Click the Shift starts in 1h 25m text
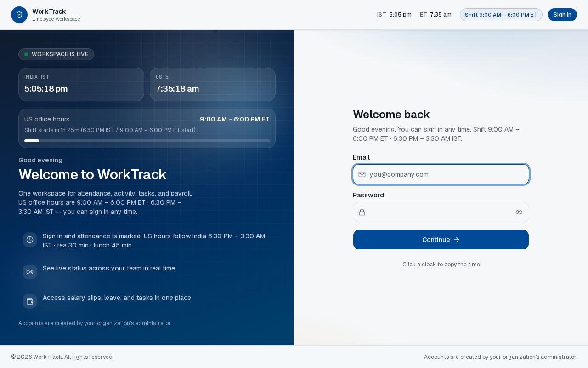The image size is (588, 368). click(110, 130)
